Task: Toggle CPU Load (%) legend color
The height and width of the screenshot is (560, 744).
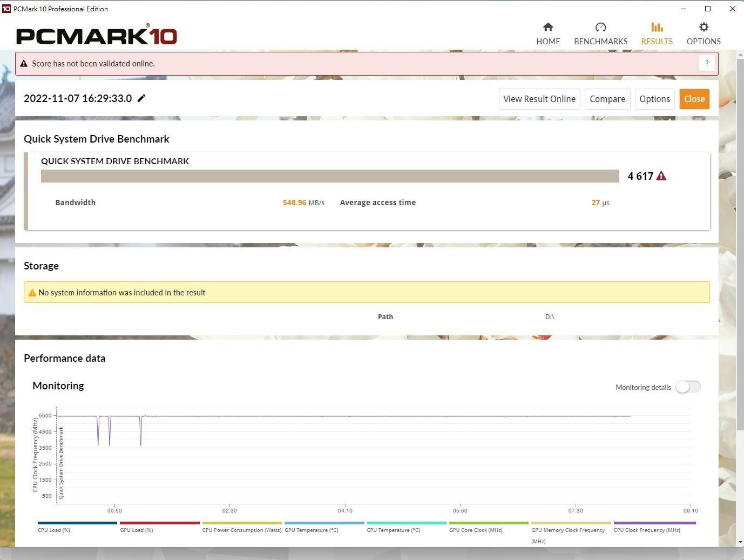Action: click(77, 523)
